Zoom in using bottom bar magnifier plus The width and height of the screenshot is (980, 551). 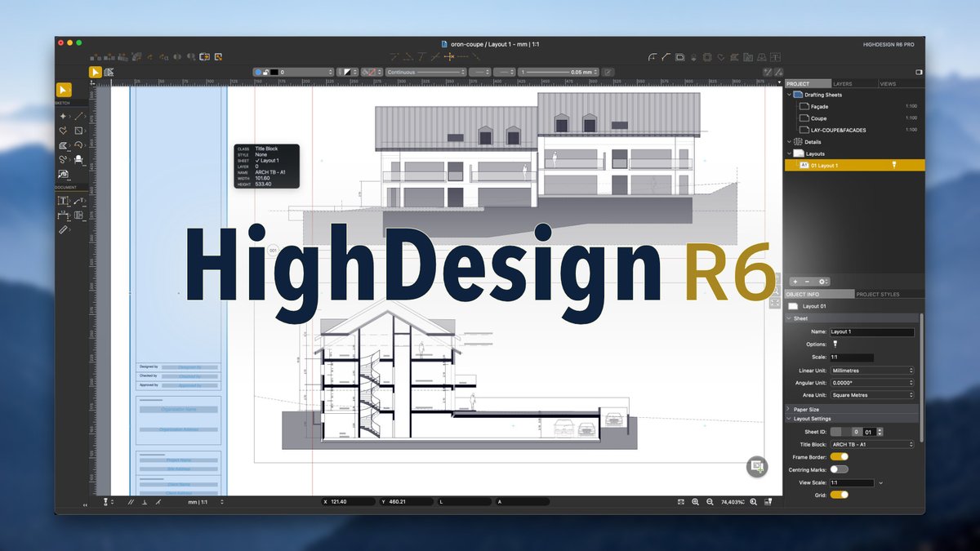(695, 502)
